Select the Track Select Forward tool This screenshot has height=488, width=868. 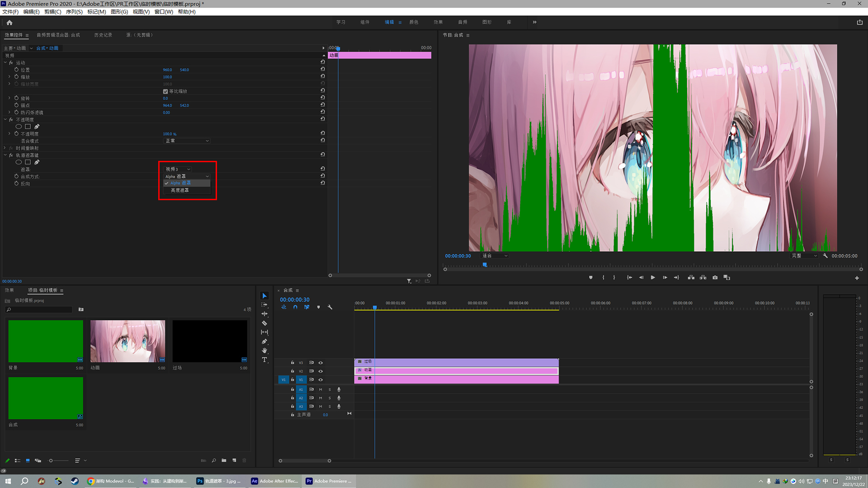264,305
